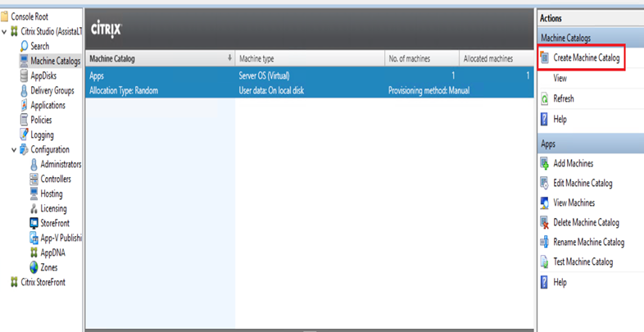
Task: Click the Policies document icon
Action: point(25,120)
